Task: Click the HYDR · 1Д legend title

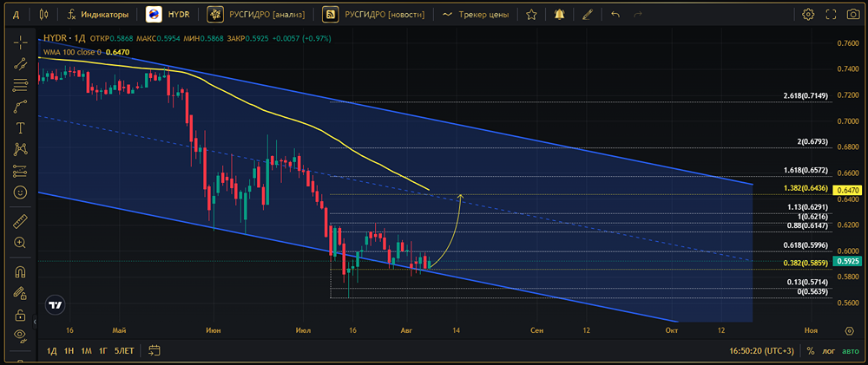Action: [x=65, y=39]
